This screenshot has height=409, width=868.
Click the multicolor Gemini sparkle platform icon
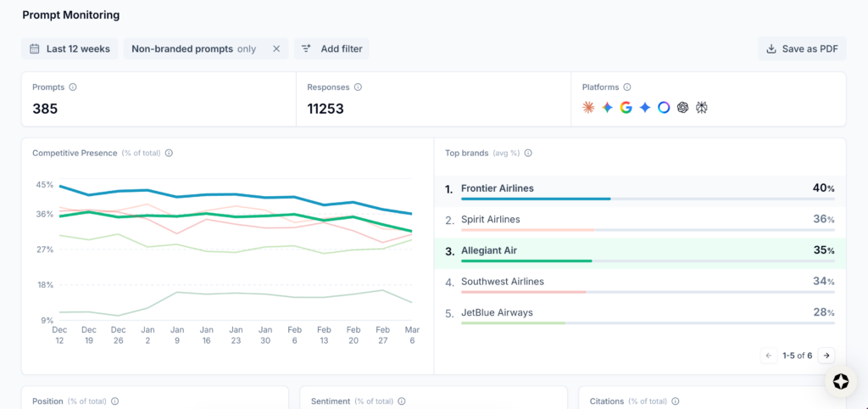(x=607, y=108)
